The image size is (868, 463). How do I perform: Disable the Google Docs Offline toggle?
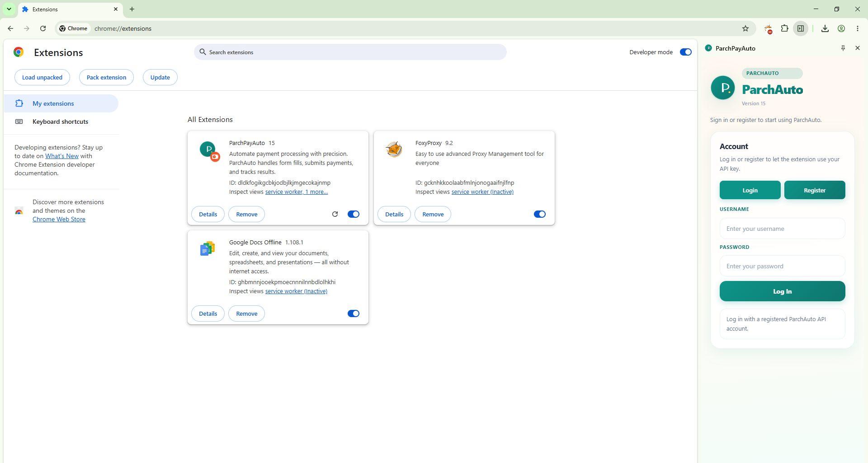(354, 313)
